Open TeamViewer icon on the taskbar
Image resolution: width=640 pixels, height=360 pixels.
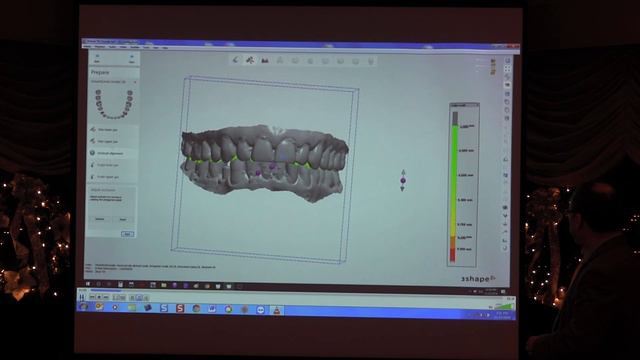pyautogui.click(x=260, y=310)
